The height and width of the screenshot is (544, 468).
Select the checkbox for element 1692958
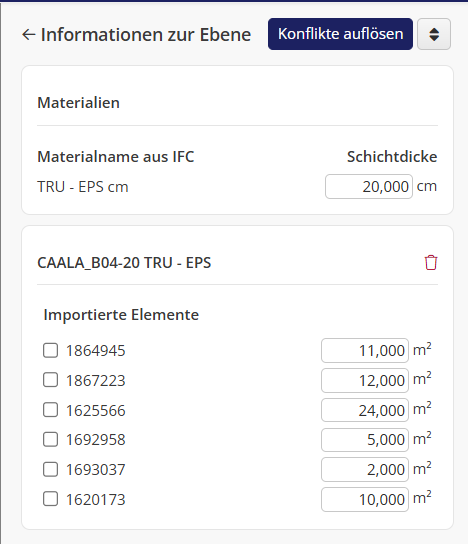(50, 440)
